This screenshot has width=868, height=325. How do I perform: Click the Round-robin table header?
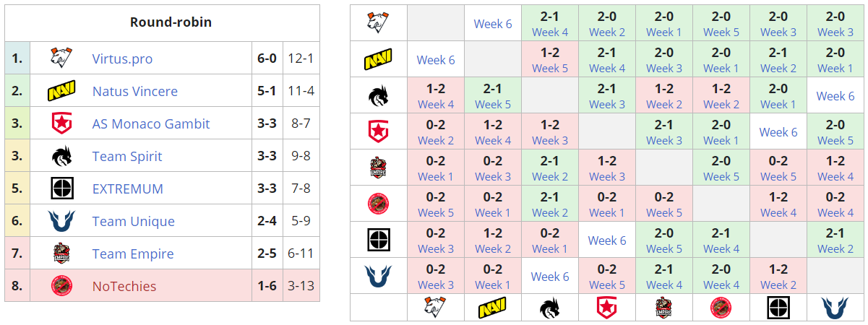point(171,22)
